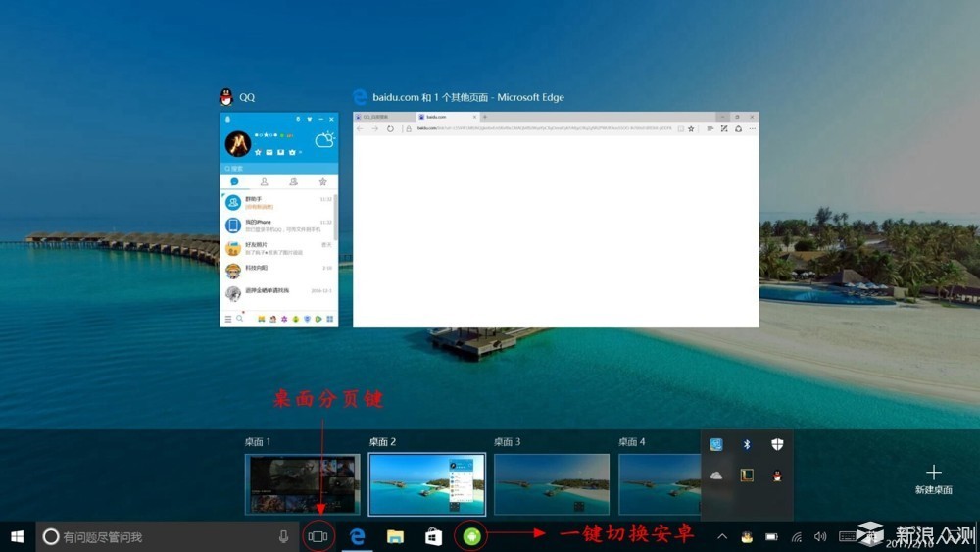Click the OneDrive cloud tray icon
This screenshot has height=552, width=980.
click(716, 476)
